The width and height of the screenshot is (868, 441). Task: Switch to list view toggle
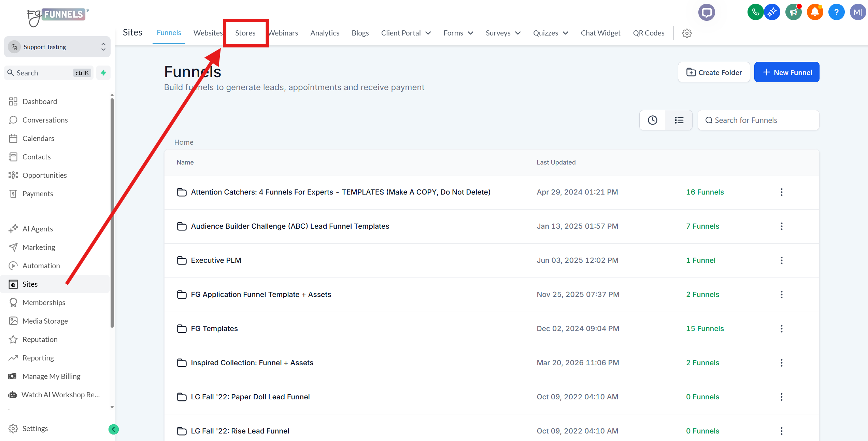(679, 120)
